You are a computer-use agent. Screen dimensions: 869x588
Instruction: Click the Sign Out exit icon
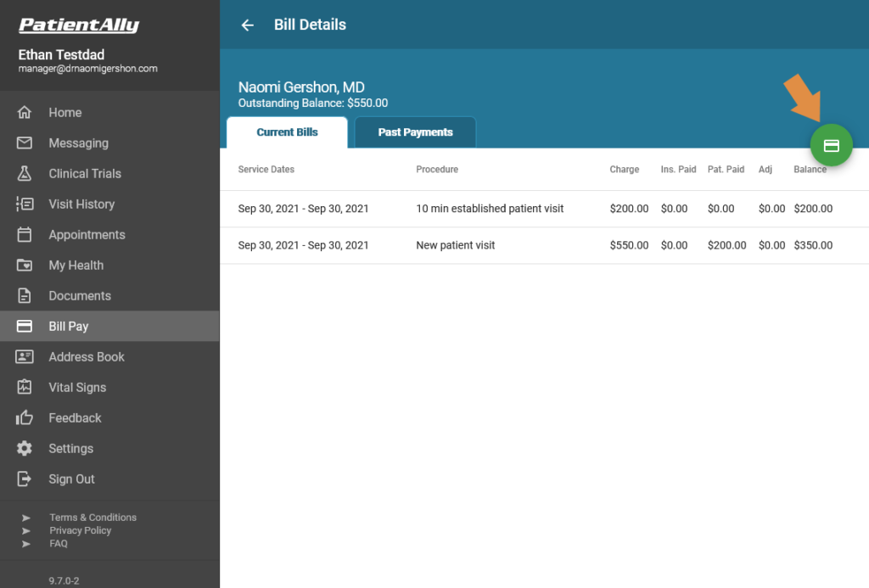pyautogui.click(x=25, y=479)
